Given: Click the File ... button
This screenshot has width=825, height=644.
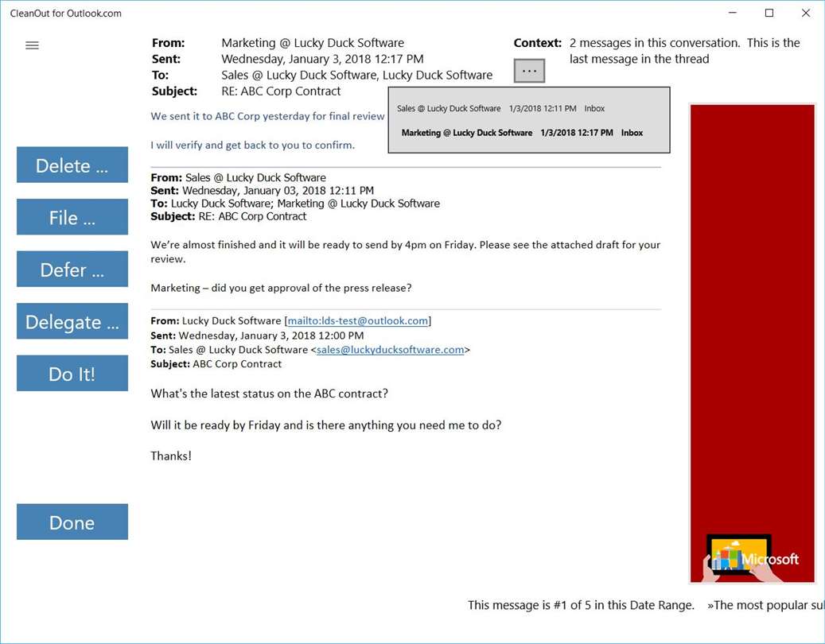Looking at the screenshot, I should pos(72,217).
